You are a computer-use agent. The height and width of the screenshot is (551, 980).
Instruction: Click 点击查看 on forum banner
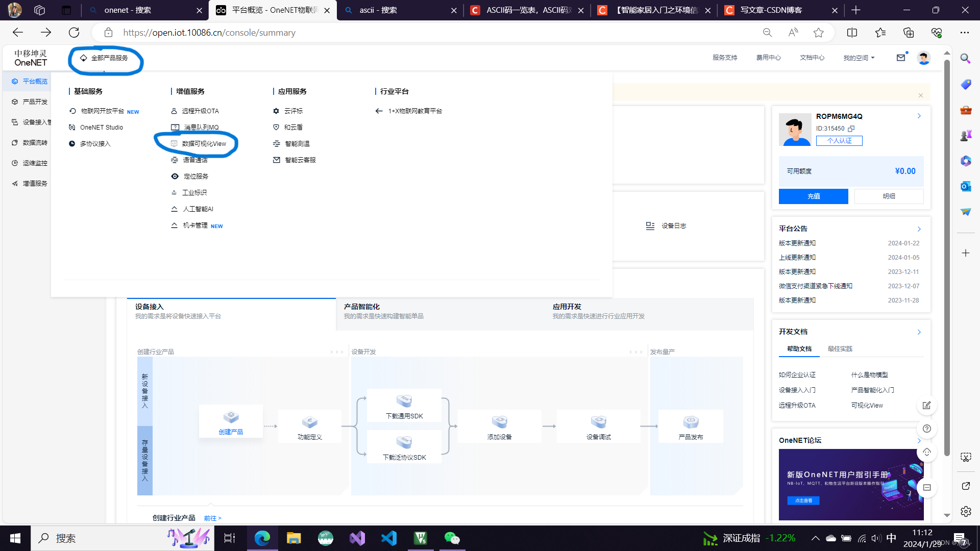803,501
